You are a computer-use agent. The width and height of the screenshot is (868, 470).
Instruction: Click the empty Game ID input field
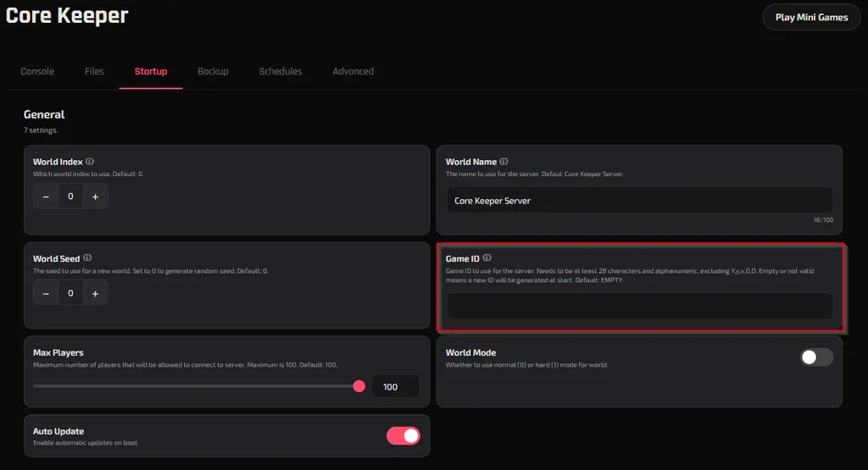(x=639, y=306)
